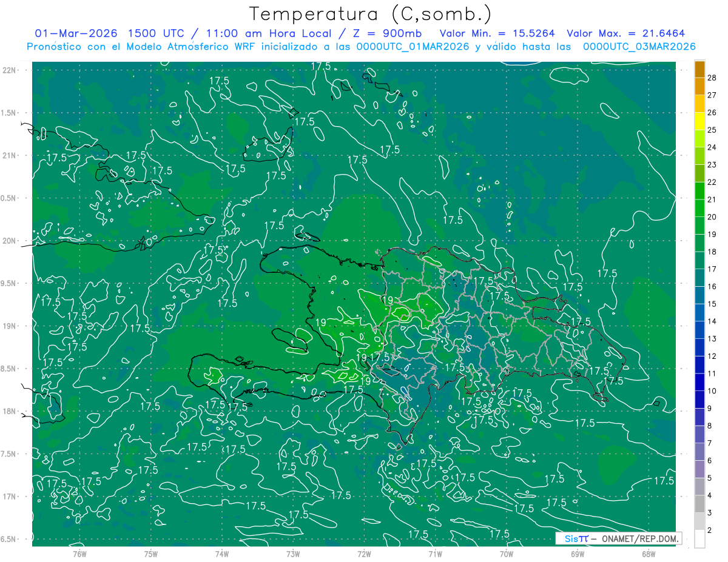The height and width of the screenshot is (562, 728).
Task: Click the "19N" latitude label
Action: coord(8,326)
